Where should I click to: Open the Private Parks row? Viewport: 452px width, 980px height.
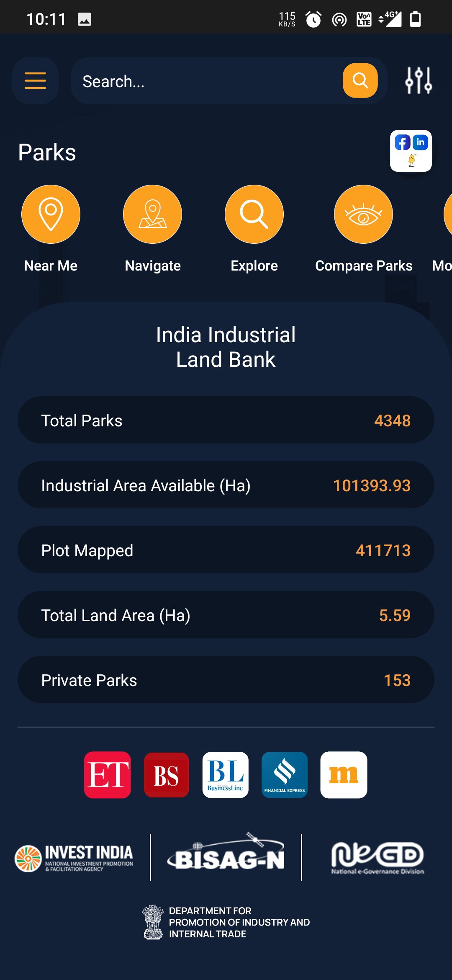point(226,680)
